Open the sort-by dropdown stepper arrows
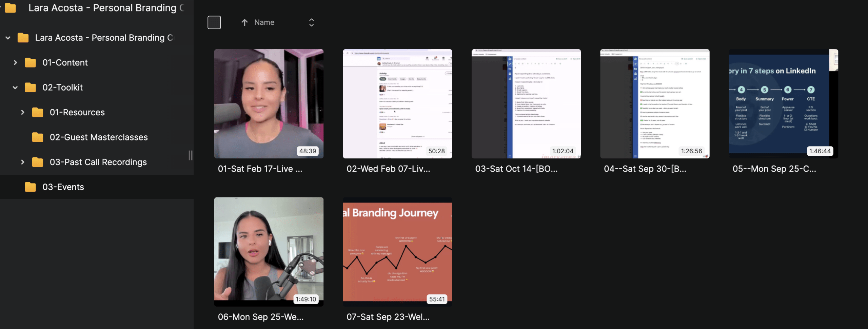The image size is (868, 329). point(311,22)
